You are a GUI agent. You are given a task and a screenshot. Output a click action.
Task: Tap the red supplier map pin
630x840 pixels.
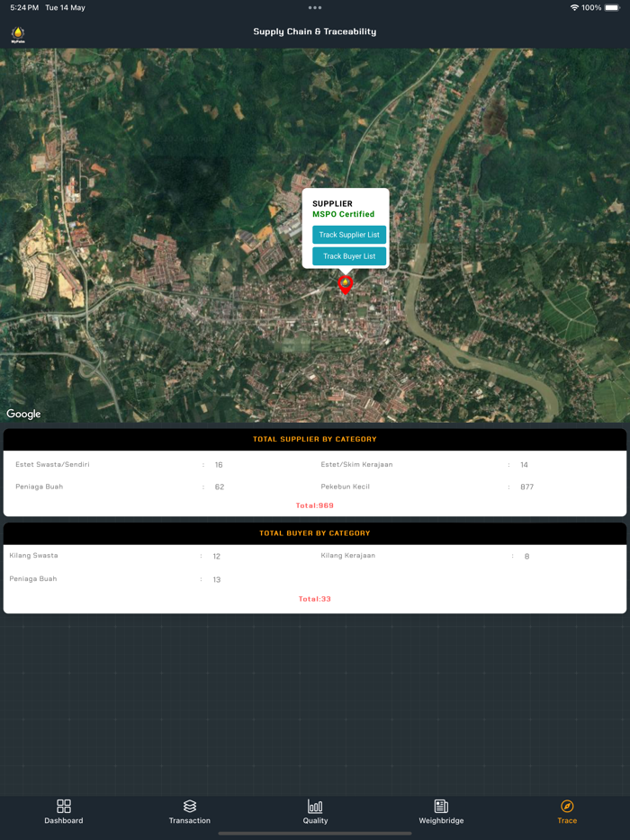(x=346, y=284)
